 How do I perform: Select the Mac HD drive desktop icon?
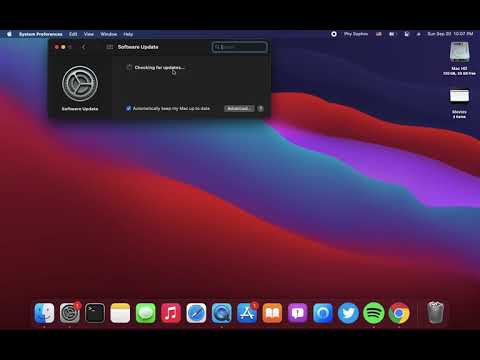tap(459, 52)
